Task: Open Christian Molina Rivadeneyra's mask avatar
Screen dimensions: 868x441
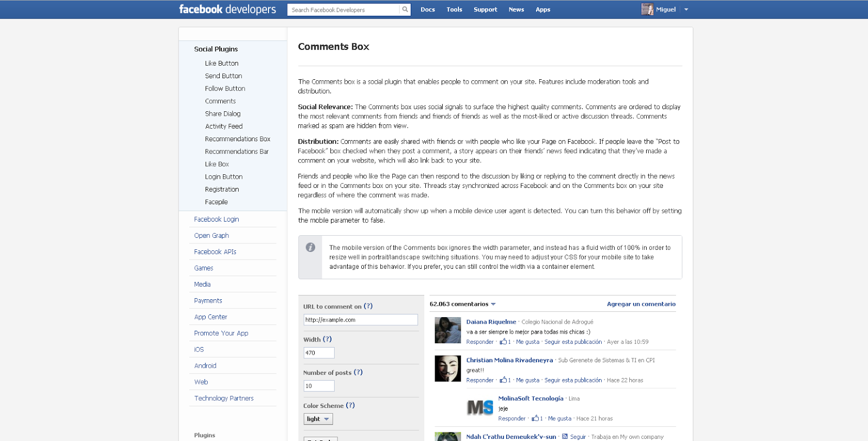Action: click(448, 368)
